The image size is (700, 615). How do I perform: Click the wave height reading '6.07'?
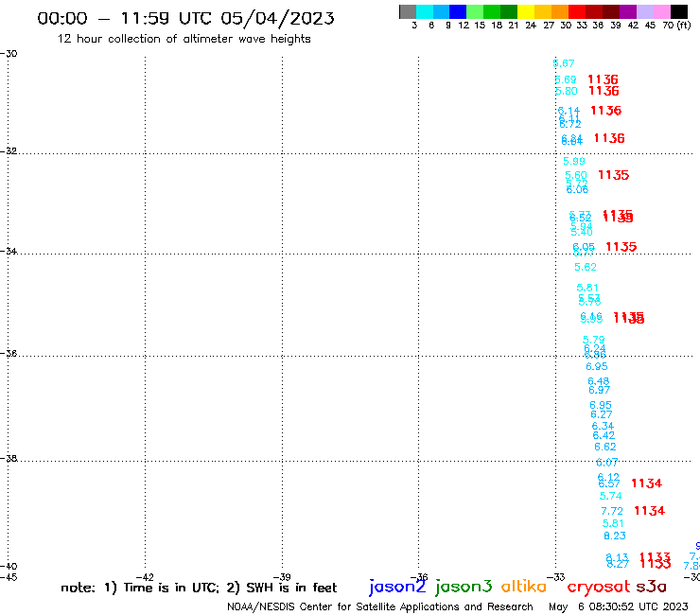[x=607, y=463]
